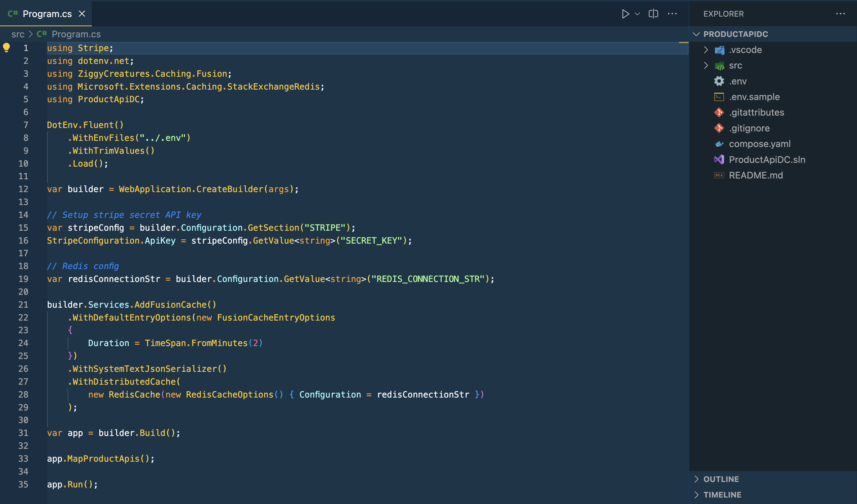Run the program with the play icon
Screen dimensions: 857x504
point(625,14)
